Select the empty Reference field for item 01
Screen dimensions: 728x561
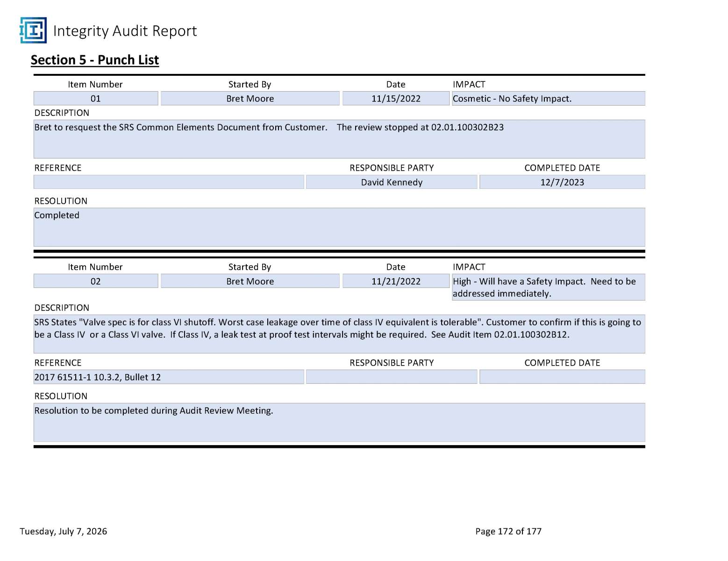click(x=169, y=182)
